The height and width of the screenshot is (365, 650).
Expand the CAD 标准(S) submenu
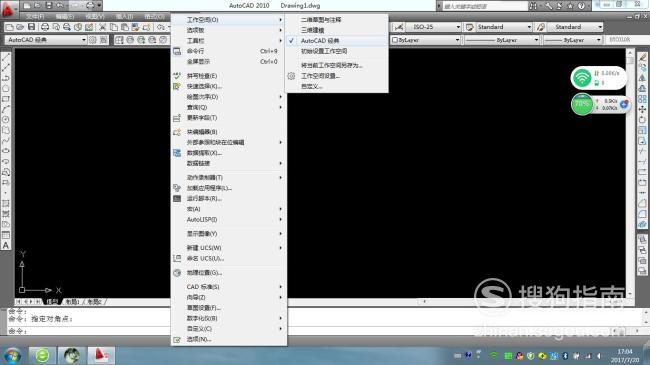click(228, 287)
